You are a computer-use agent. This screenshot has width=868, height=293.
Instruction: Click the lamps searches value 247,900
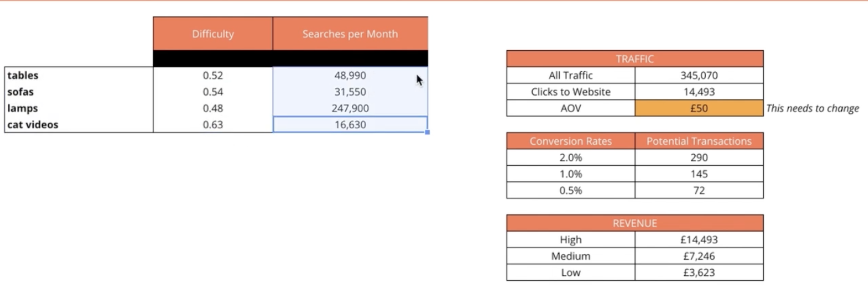[x=350, y=108]
